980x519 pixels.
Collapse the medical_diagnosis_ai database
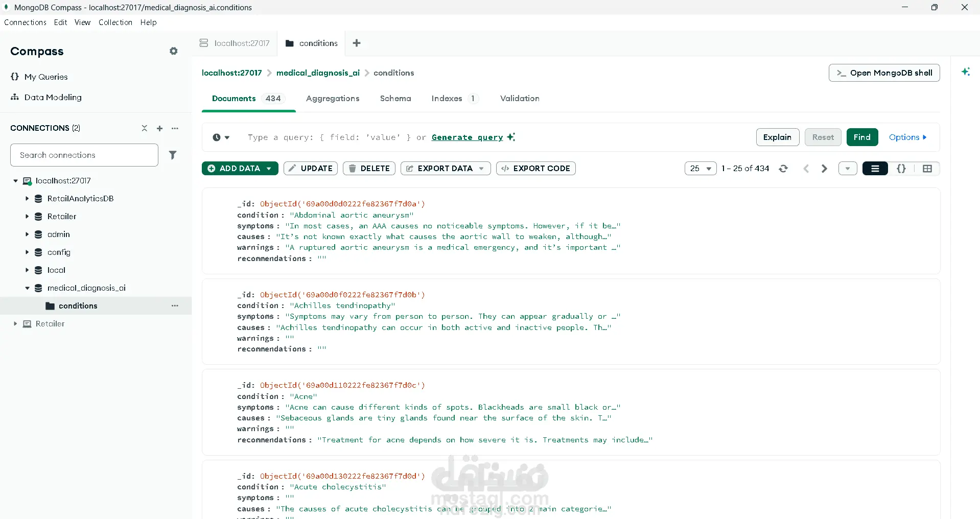(x=27, y=288)
